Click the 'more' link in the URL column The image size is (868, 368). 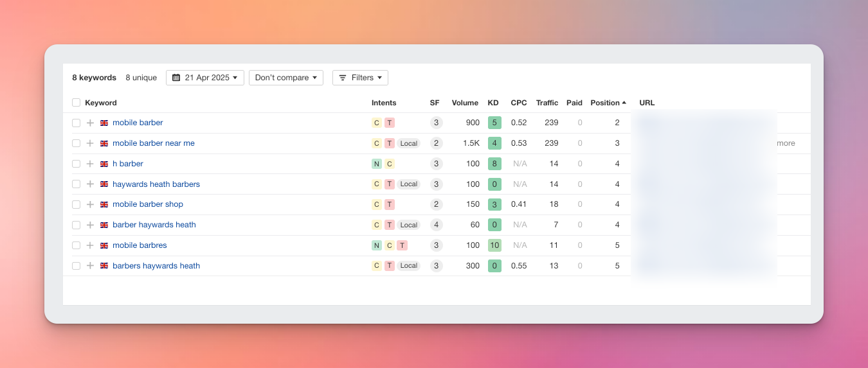tap(786, 143)
